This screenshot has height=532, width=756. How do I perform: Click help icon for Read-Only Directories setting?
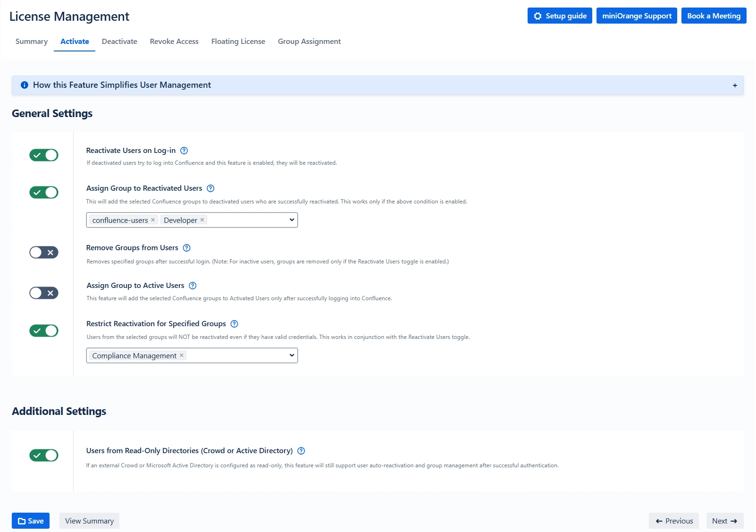pos(301,451)
